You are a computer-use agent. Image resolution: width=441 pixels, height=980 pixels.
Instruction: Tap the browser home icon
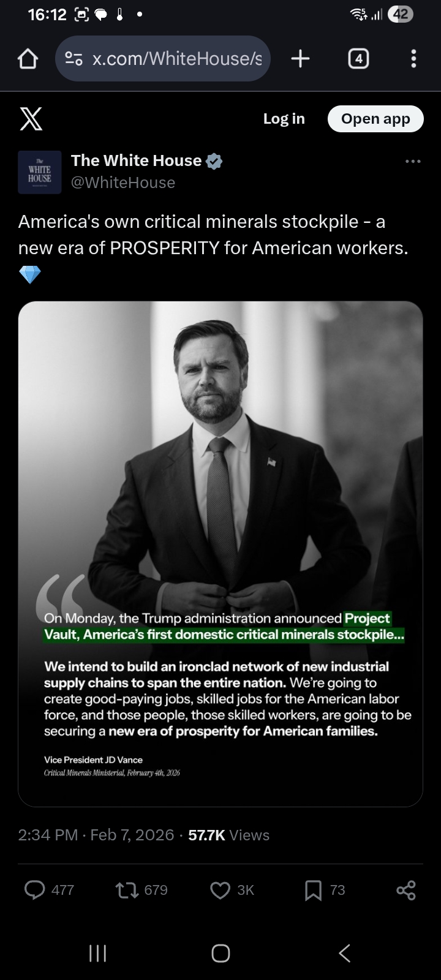click(x=28, y=59)
